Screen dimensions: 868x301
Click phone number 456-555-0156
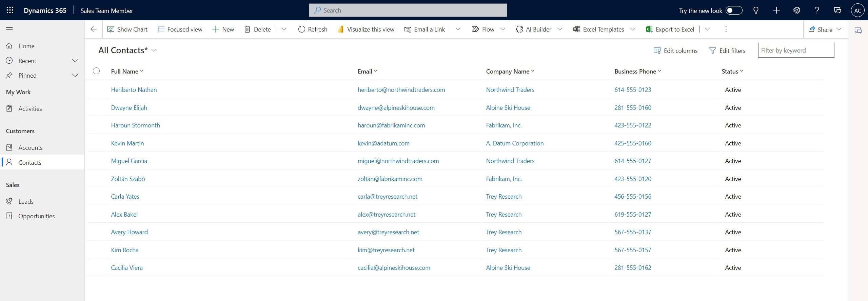(633, 196)
